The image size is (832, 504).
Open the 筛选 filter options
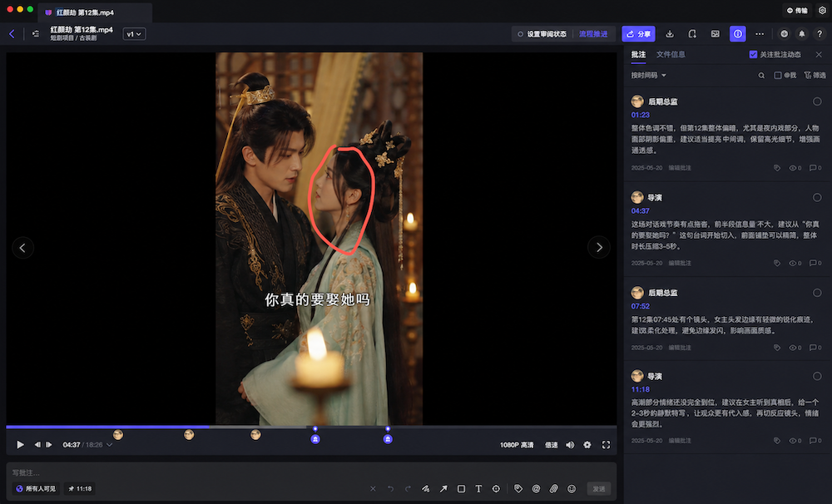pos(815,76)
